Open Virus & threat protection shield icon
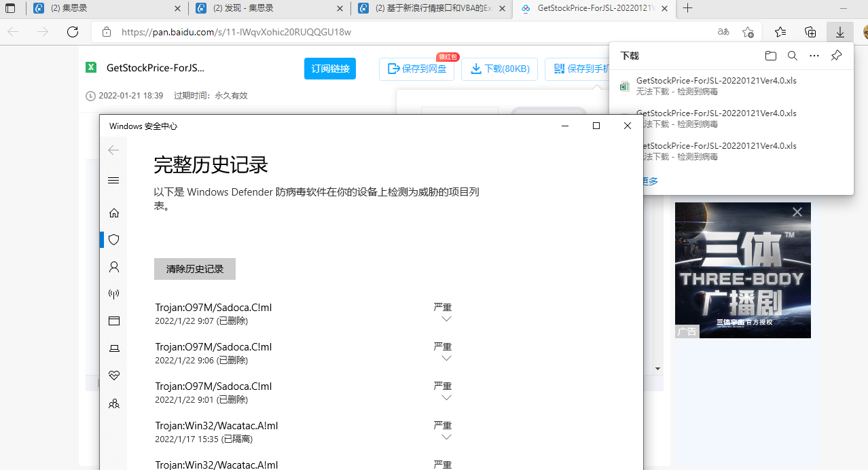This screenshot has height=470, width=868. 114,240
